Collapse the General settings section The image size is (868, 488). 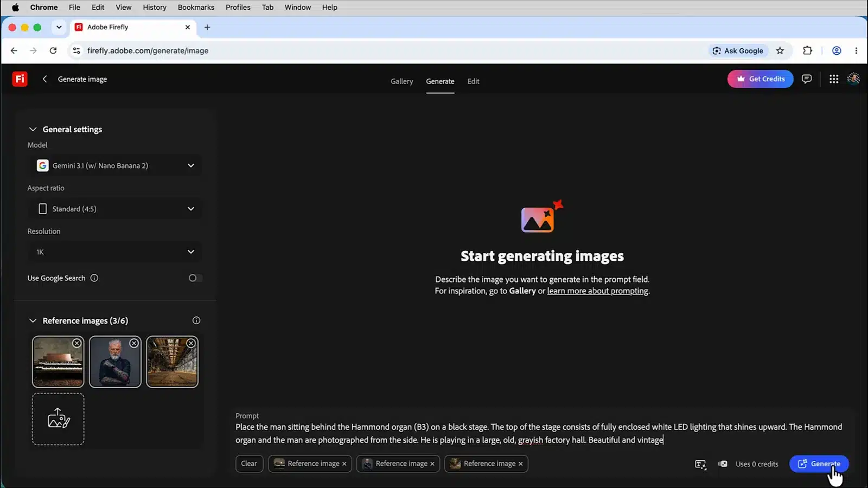point(33,130)
